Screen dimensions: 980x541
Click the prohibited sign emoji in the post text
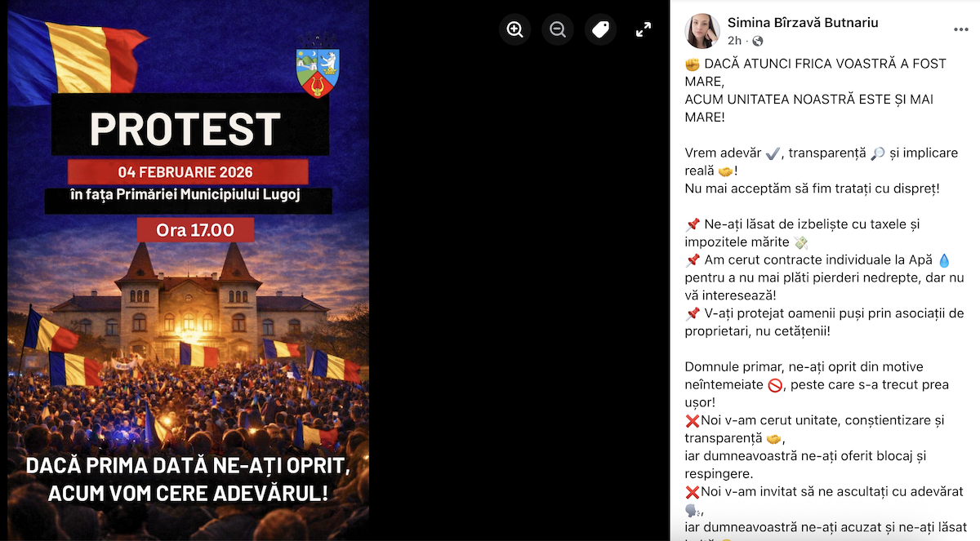(776, 385)
